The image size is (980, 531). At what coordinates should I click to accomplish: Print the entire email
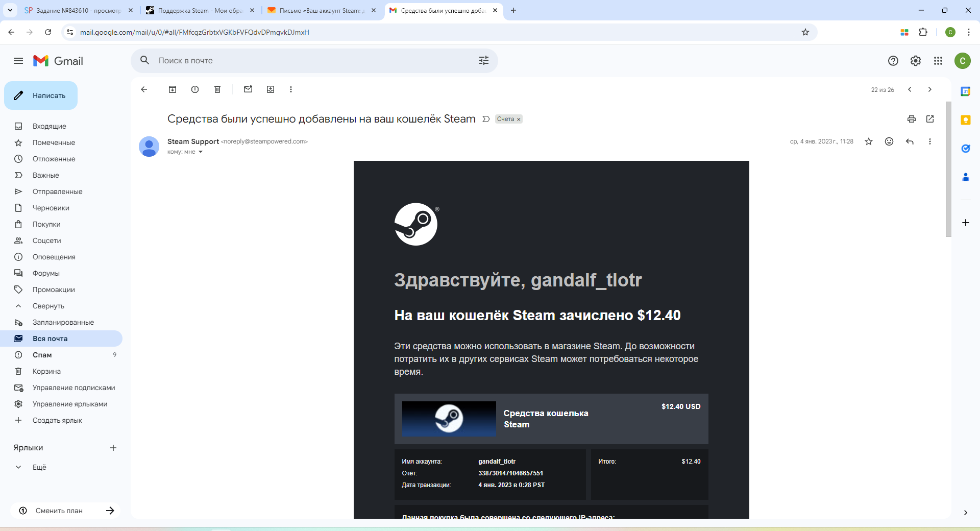point(912,119)
